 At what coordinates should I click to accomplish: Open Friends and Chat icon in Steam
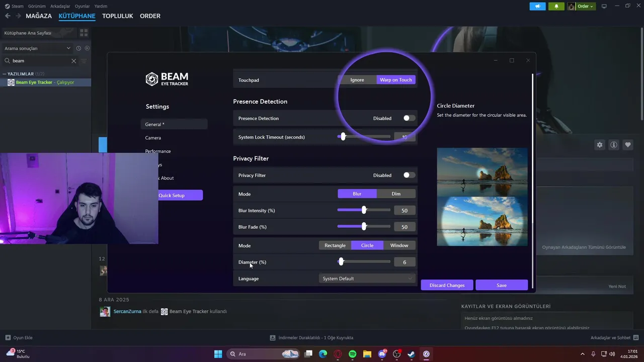[x=636, y=338]
